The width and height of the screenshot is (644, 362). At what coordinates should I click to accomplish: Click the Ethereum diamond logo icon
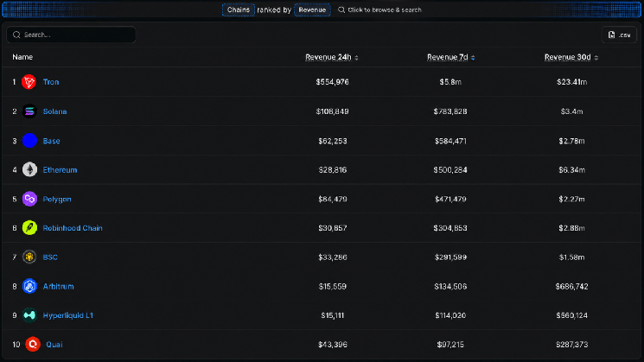(x=29, y=169)
